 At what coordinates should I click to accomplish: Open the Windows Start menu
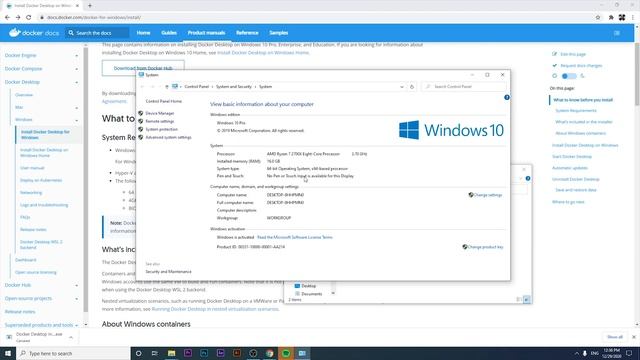(x=8, y=353)
